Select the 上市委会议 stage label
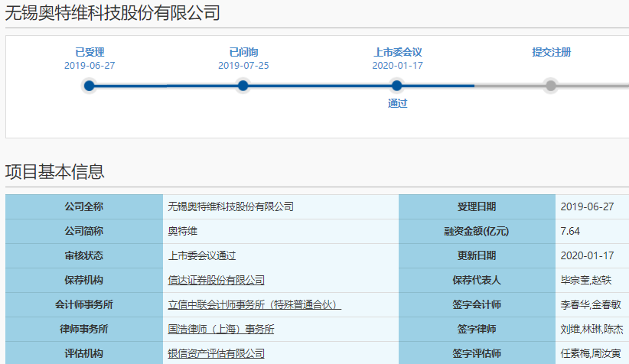Image resolution: width=629 pixels, height=364 pixels. (x=397, y=53)
